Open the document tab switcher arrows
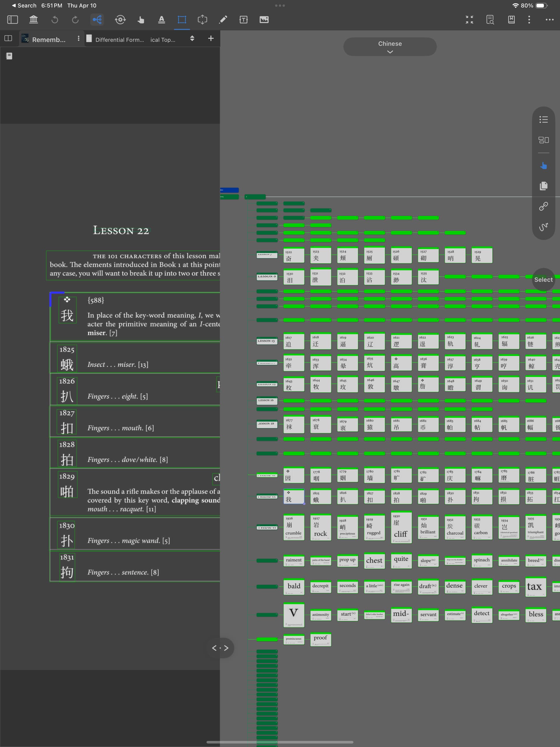The image size is (560, 747). (192, 39)
